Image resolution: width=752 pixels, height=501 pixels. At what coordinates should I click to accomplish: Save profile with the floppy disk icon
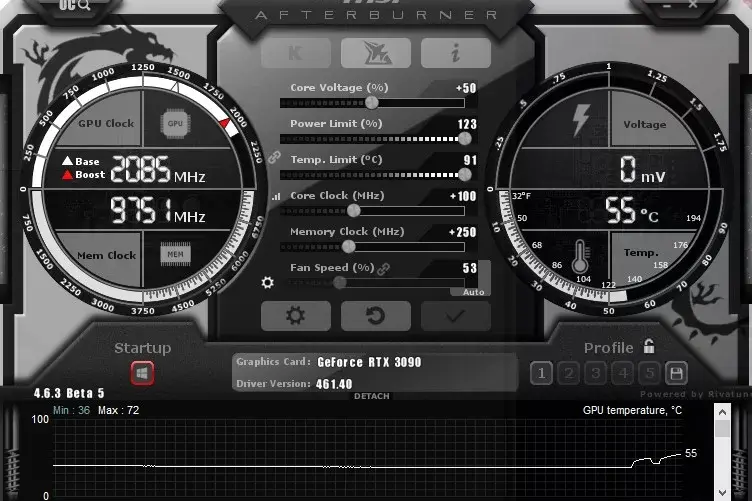(676, 373)
